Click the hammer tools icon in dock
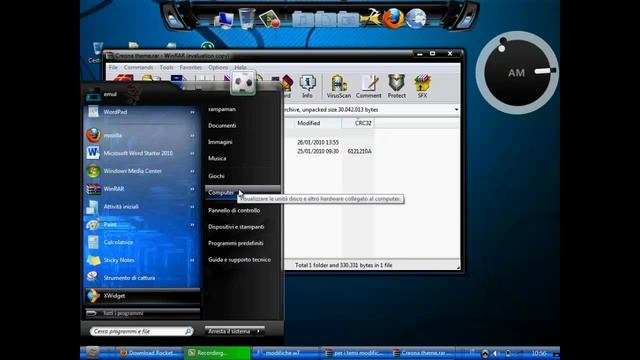 coord(371,18)
